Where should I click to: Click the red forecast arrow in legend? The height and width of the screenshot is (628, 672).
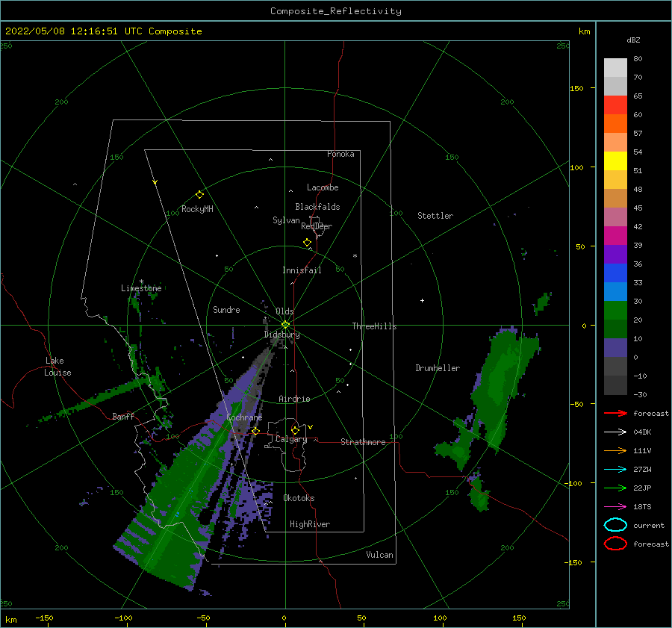pos(615,413)
